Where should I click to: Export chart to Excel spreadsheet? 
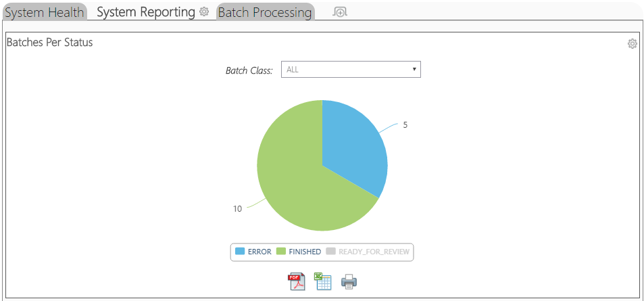pos(323,281)
